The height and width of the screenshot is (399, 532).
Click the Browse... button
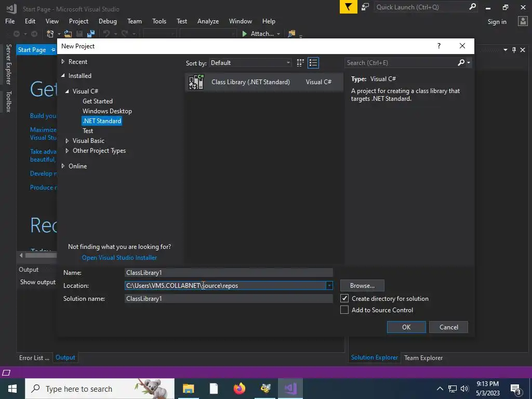pyautogui.click(x=362, y=286)
